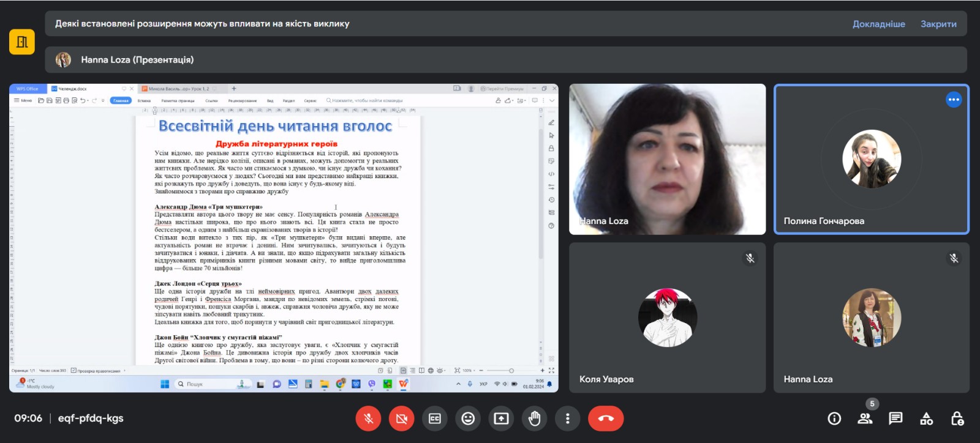
Task: Open options on Полина Гончарова tile
Action: [x=953, y=100]
